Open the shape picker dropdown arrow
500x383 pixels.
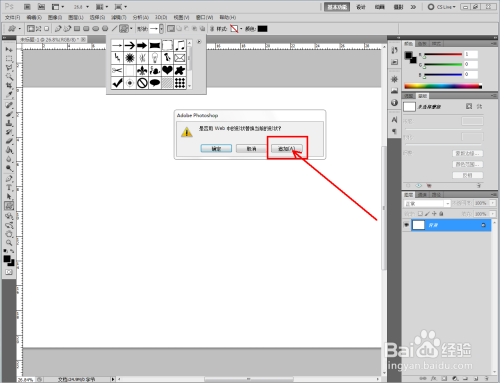[x=161, y=29]
